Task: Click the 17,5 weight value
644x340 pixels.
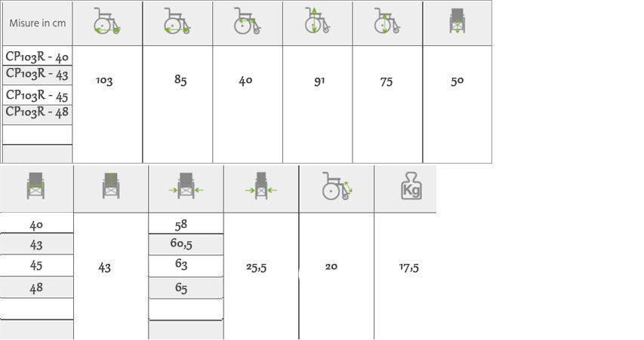Action: coord(409,267)
